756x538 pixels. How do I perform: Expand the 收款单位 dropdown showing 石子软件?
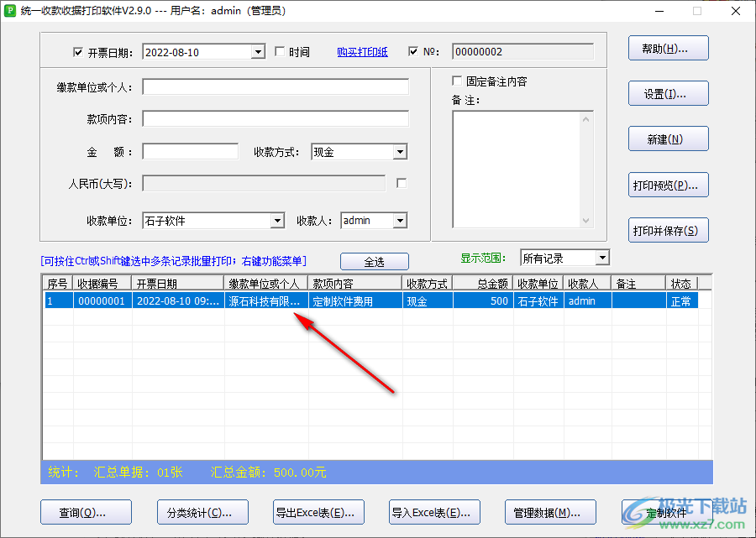[277, 220]
